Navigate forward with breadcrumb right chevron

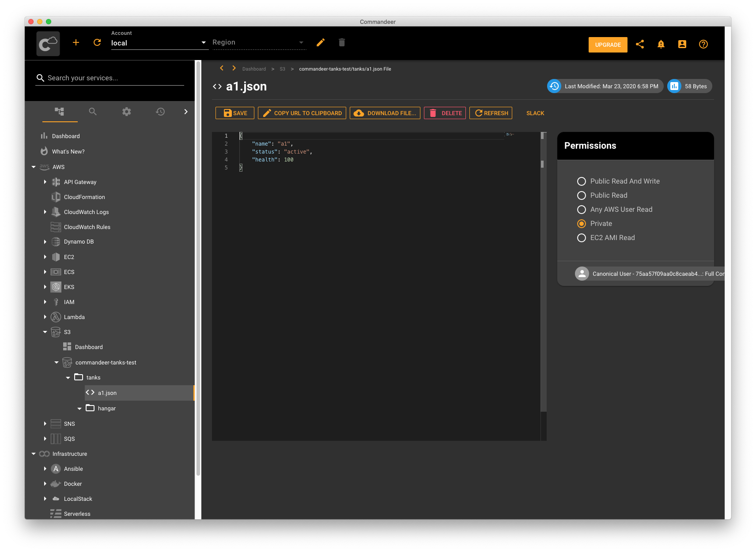(x=234, y=68)
